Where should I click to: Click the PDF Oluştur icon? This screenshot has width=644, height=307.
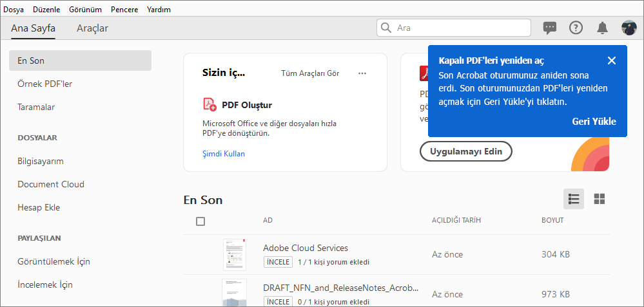click(x=210, y=104)
